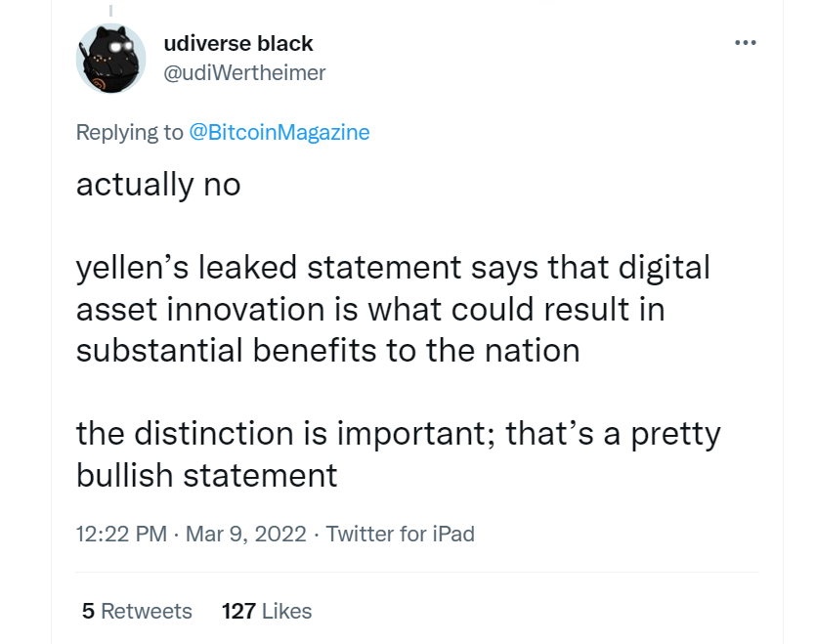Click the "the distinction is important" line
The width and height of the screenshot is (816, 644).
(398, 433)
